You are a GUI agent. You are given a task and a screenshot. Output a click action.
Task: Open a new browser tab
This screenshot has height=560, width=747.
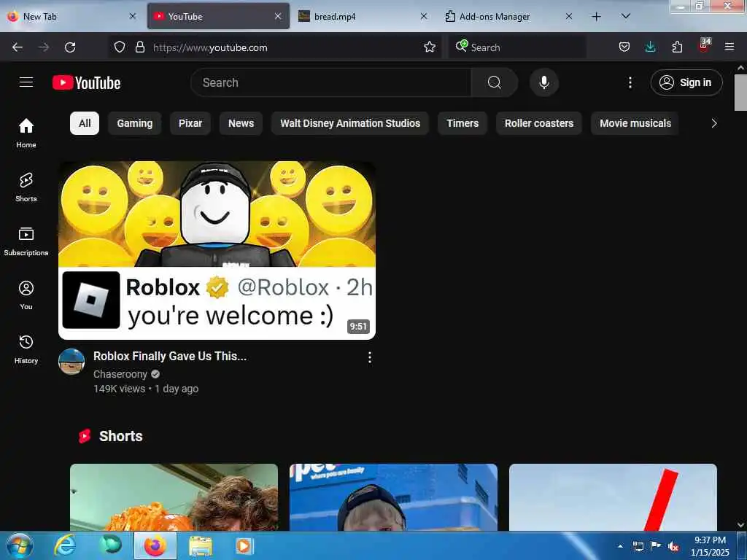pos(596,17)
